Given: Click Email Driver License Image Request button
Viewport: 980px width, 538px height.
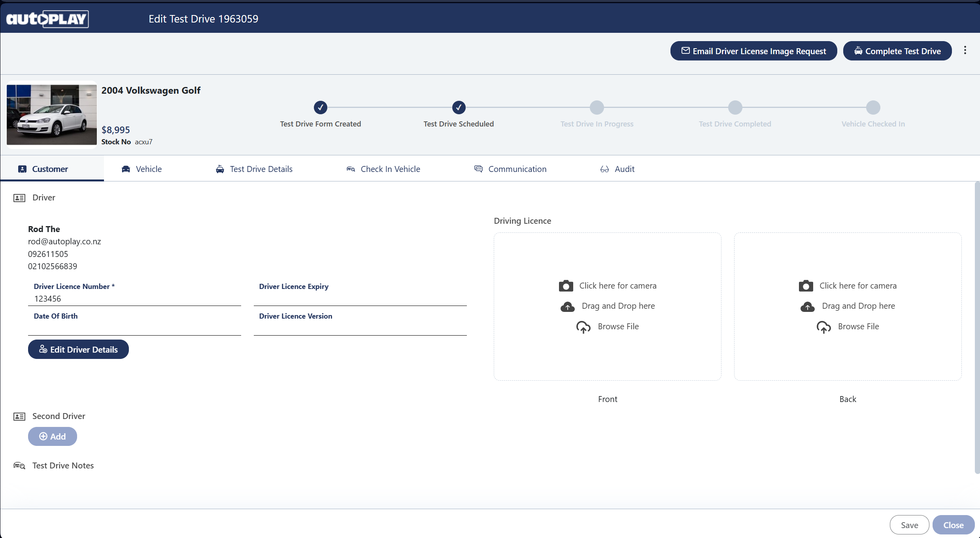Looking at the screenshot, I should (x=753, y=51).
